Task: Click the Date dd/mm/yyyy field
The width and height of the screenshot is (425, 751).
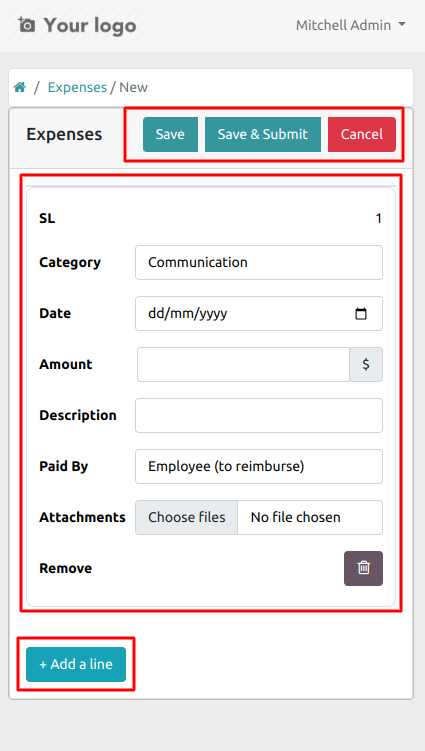Action: [x=259, y=314]
